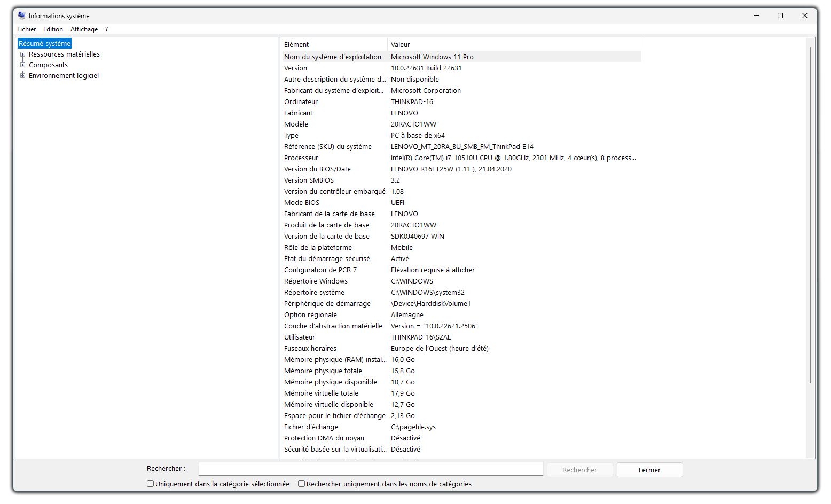Image resolution: width=831 pixels, height=504 pixels.
Task: Select the Répertoire Windows row label
Action: (316, 281)
